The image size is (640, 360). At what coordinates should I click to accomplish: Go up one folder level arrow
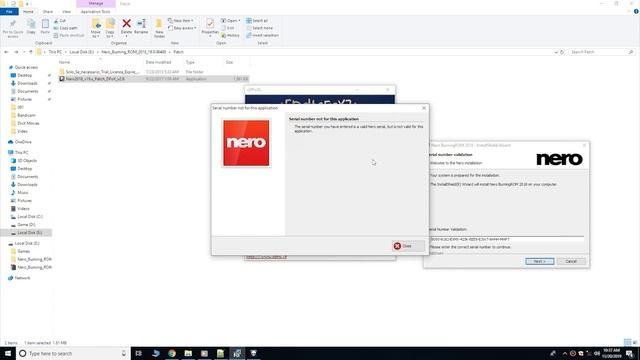point(31,52)
